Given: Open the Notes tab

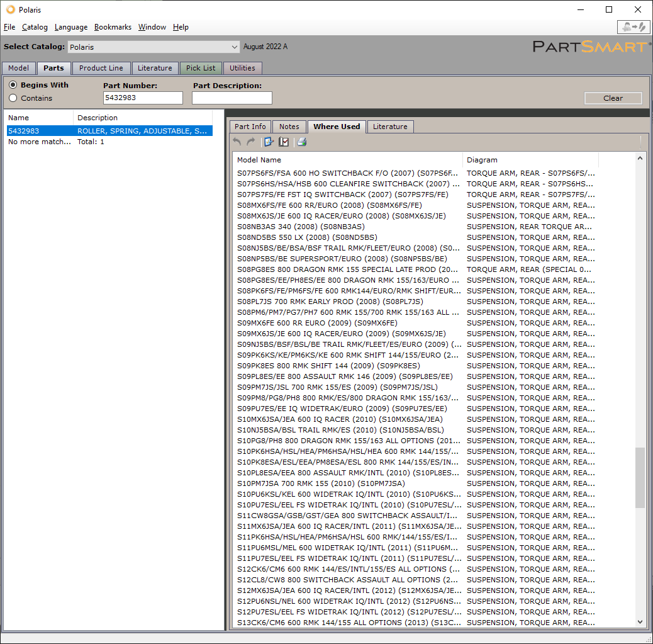Looking at the screenshot, I should 289,127.
